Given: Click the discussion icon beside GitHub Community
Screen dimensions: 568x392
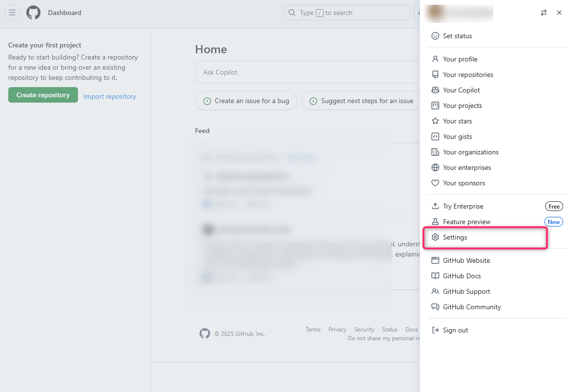Looking at the screenshot, I should pyautogui.click(x=435, y=307).
